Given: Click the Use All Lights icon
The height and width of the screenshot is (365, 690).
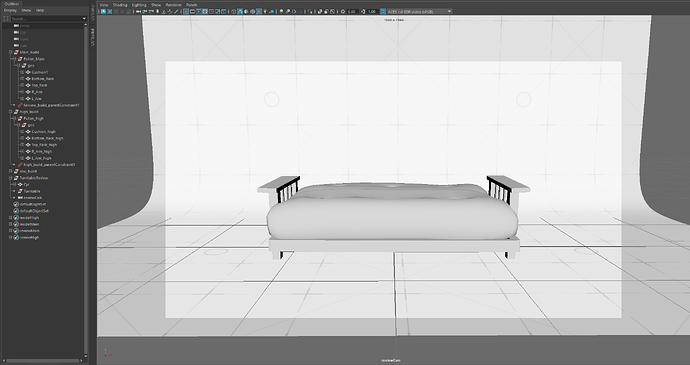Looking at the screenshot, I should tap(265, 11).
